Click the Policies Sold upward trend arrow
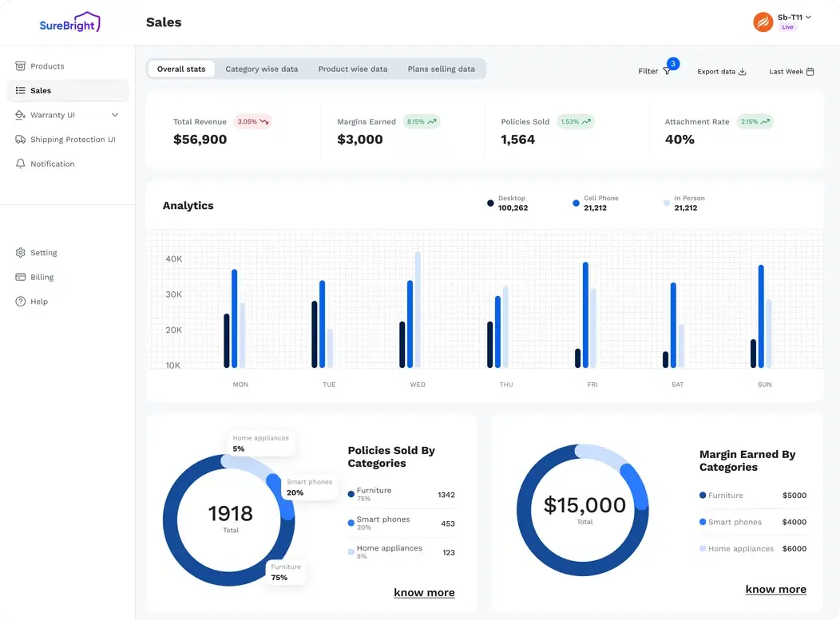The width and height of the screenshot is (840, 620). click(x=586, y=121)
